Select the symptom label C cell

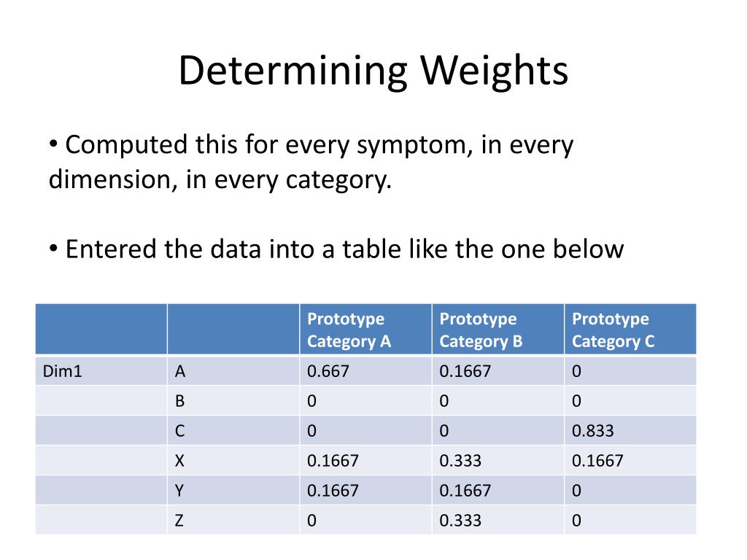[233, 430]
